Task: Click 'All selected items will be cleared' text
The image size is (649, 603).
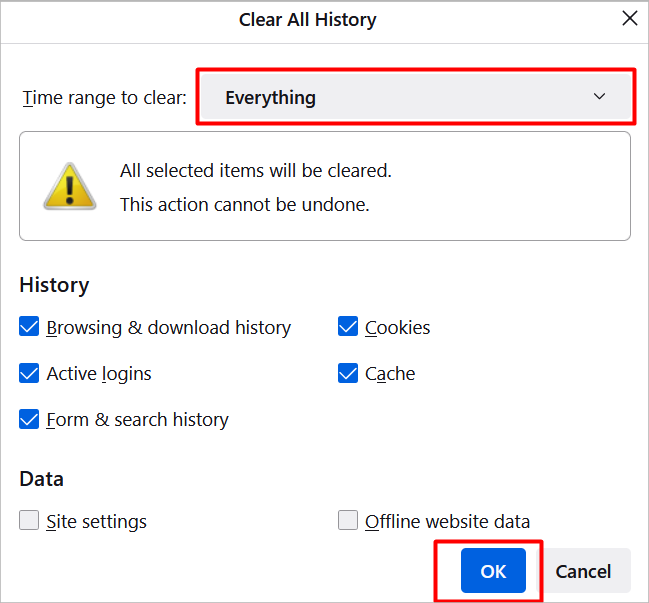Action: point(255,171)
